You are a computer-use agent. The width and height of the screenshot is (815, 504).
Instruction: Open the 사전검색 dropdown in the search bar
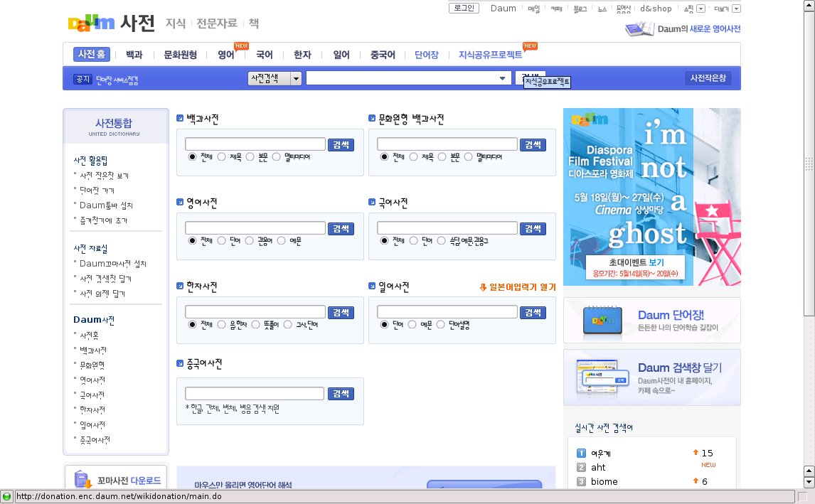pos(296,78)
